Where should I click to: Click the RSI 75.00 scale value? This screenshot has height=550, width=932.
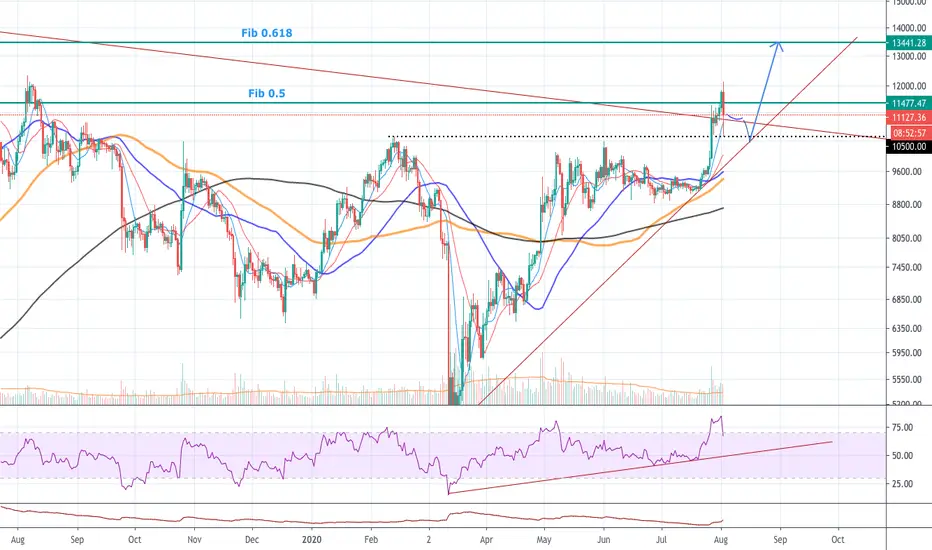tap(902, 428)
